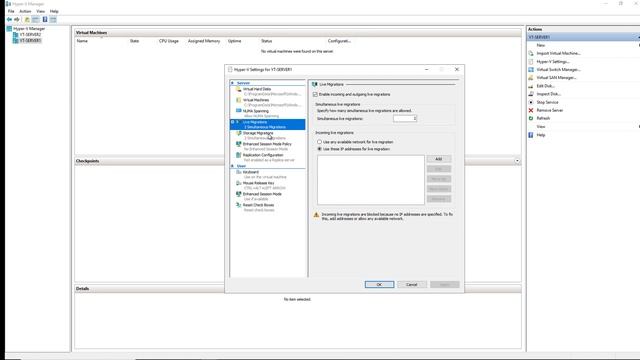Viewport: 640px width, 360px height.
Task: Click the Forward arrow in the toolbar
Action: pos(17,20)
